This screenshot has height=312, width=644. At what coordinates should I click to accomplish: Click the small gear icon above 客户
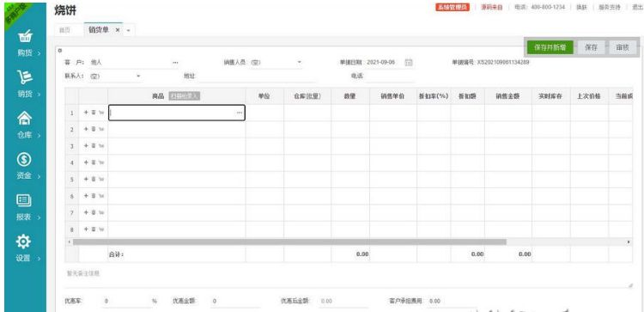coord(59,51)
